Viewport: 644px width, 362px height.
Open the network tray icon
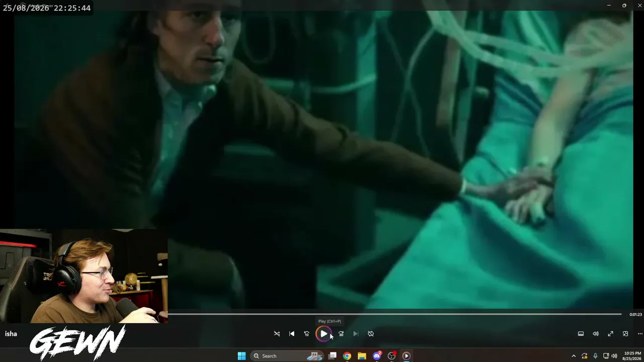(x=606, y=356)
